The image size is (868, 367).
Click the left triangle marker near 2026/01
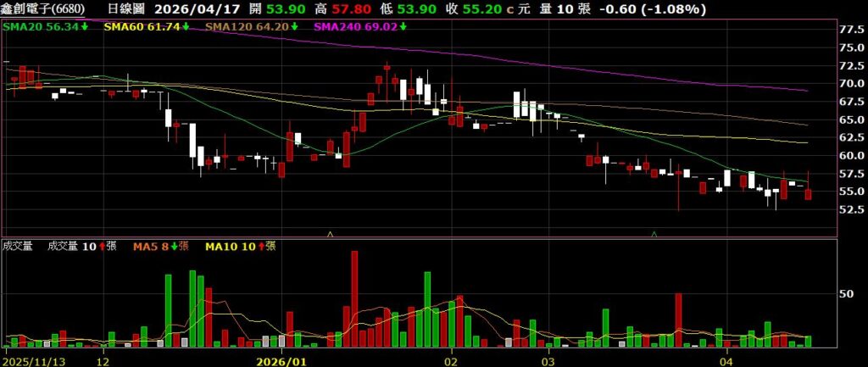pos(330,232)
